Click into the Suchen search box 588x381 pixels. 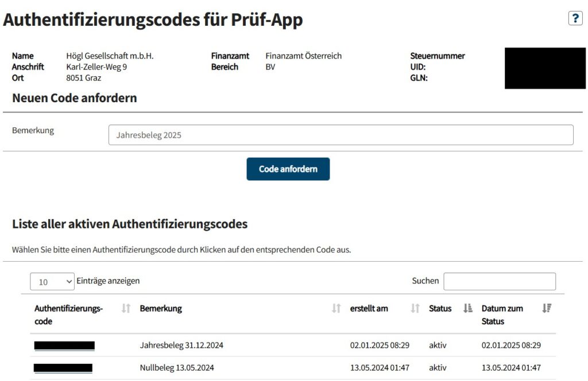pyautogui.click(x=500, y=281)
